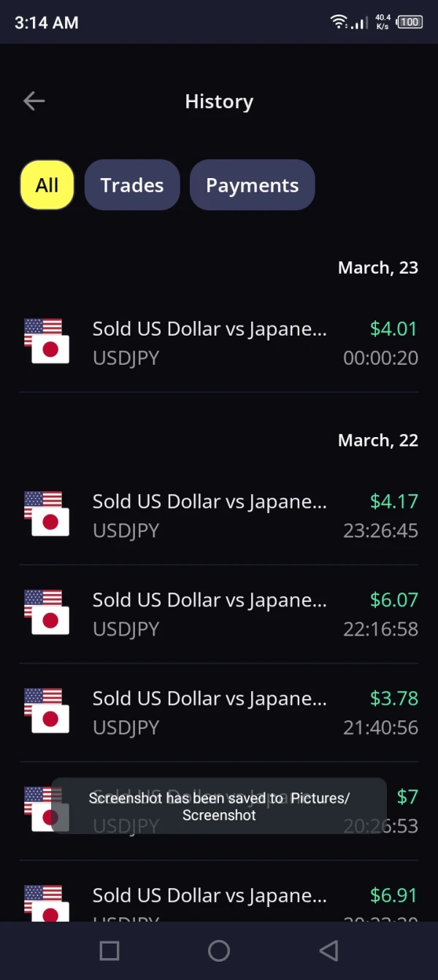Tap USDJPY flag icon for $4.17 trade

[47, 514]
